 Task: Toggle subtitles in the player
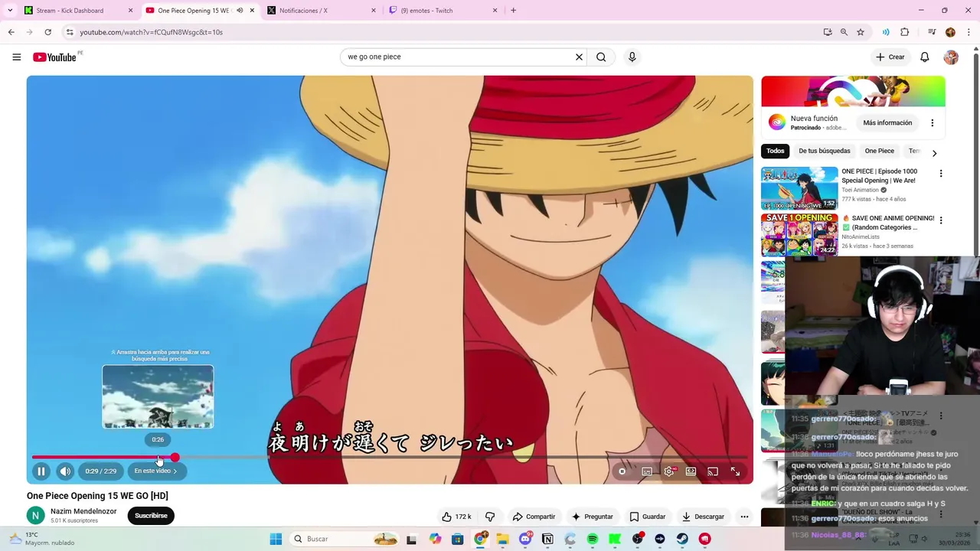click(647, 471)
